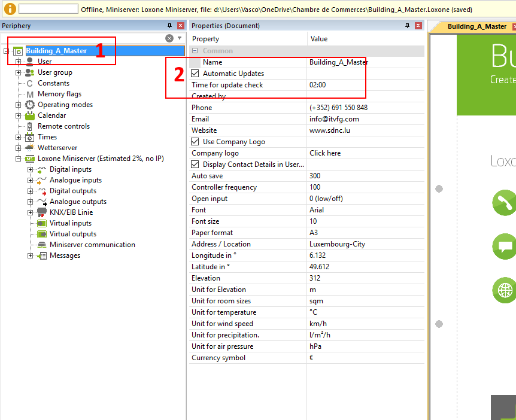Close the Periphery panel
516x420 pixels.
[181, 26]
